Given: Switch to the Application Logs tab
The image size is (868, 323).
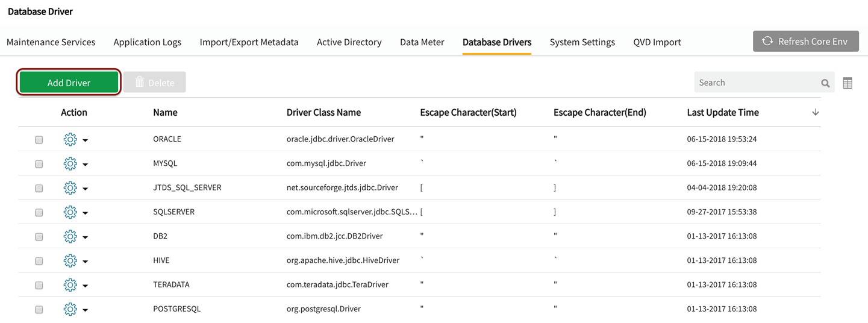Looking at the screenshot, I should tap(148, 42).
